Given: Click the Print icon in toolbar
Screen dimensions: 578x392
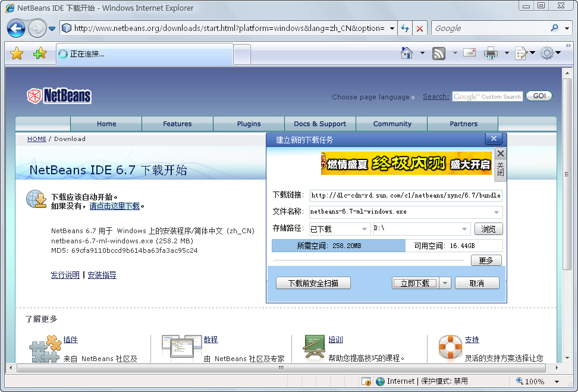Looking at the screenshot, I should click(x=491, y=53).
